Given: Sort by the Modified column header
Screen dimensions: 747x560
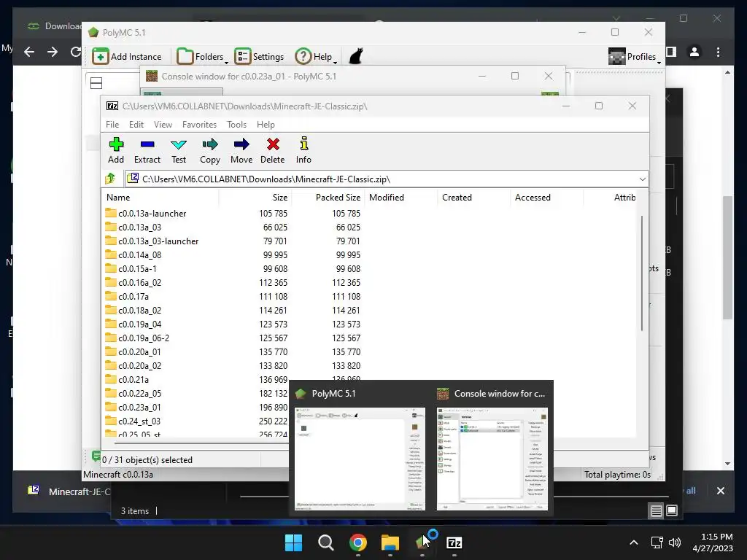Looking at the screenshot, I should pos(401,197).
